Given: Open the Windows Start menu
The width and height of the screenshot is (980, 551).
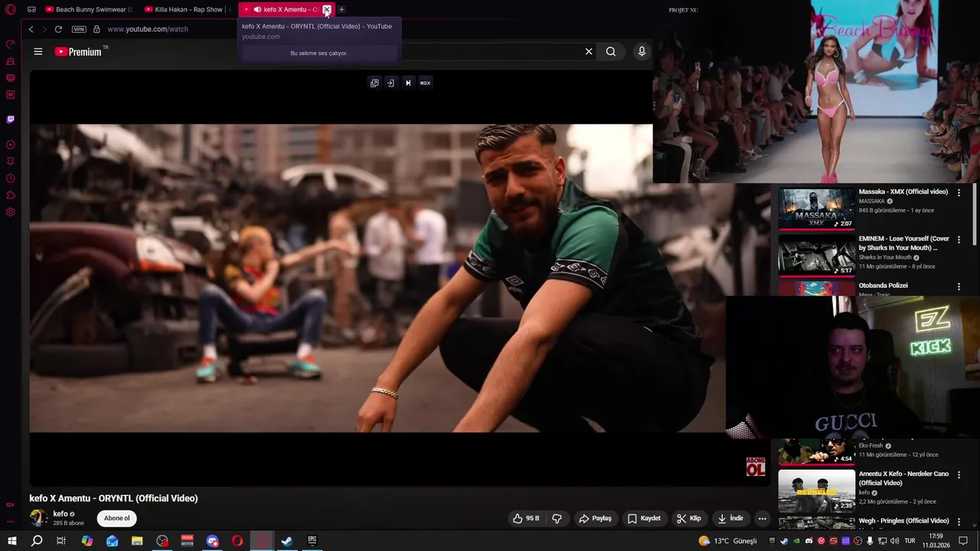Looking at the screenshot, I should [12, 541].
